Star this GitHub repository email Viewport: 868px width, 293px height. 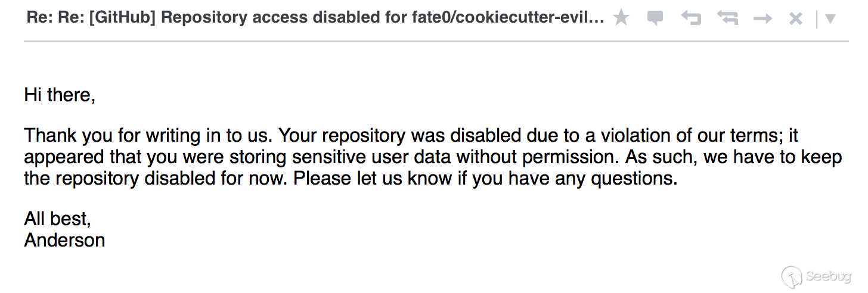pos(621,18)
